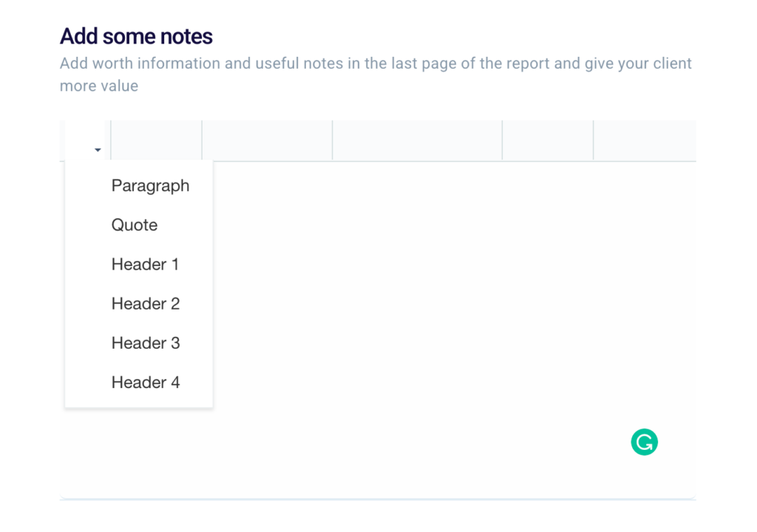The width and height of the screenshot is (757, 532).
Task: Click the "Add some notes" heading
Action: tap(136, 36)
